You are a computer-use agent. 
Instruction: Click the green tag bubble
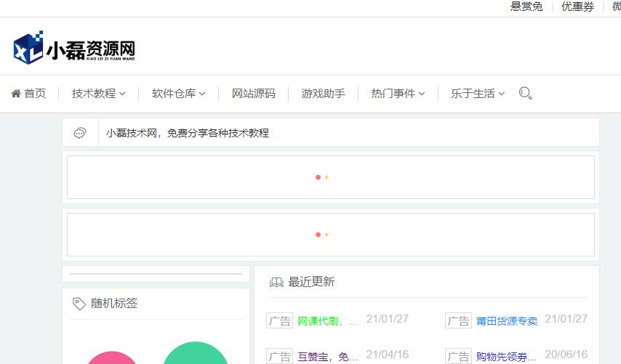point(196,353)
